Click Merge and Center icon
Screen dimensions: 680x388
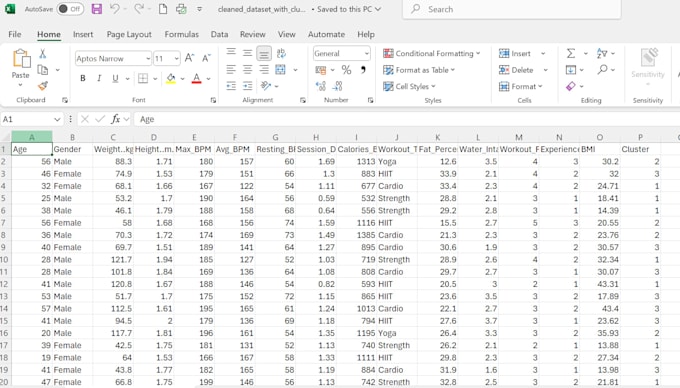coord(281,69)
